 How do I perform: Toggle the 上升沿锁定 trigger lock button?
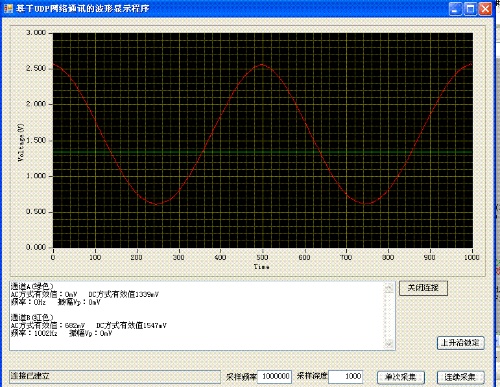pos(460,343)
